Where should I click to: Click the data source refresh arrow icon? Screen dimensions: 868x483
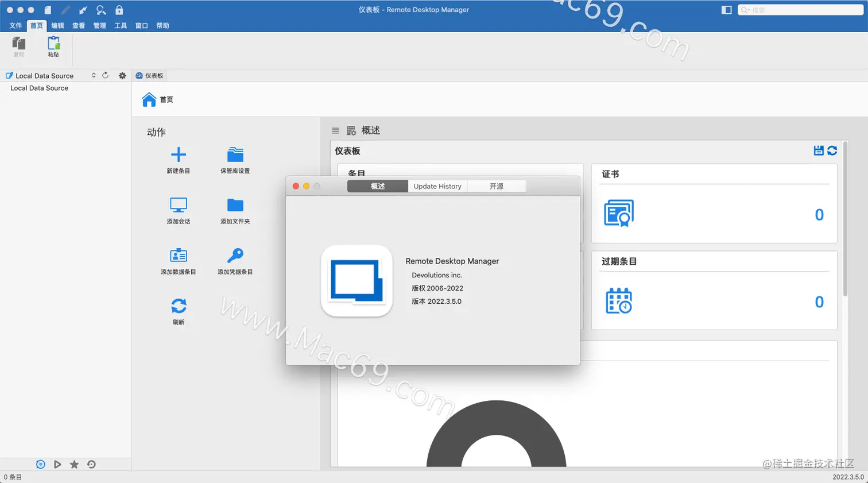pyautogui.click(x=106, y=75)
